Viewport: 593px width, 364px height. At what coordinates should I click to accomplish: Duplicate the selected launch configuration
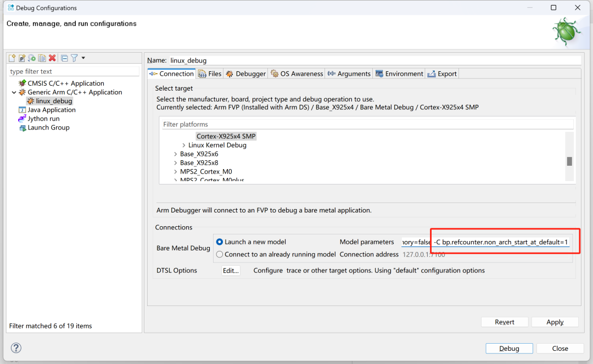[42, 58]
